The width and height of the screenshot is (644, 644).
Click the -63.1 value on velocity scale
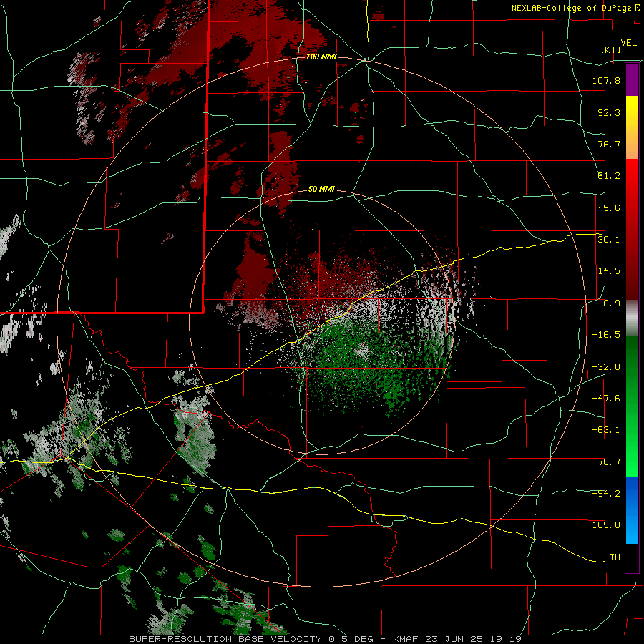[606, 430]
